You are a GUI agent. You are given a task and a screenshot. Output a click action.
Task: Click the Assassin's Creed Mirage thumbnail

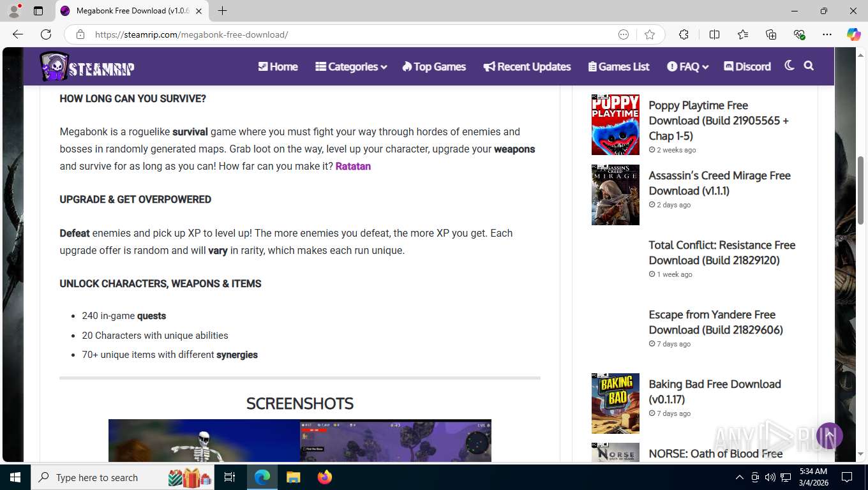(x=615, y=195)
